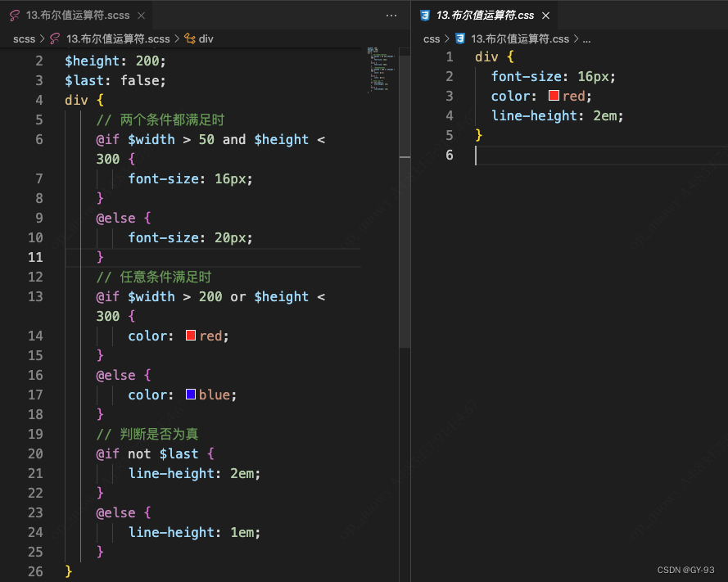Close the 13.布尔值运算符.css tab
The image size is (728, 582).
[546, 16]
